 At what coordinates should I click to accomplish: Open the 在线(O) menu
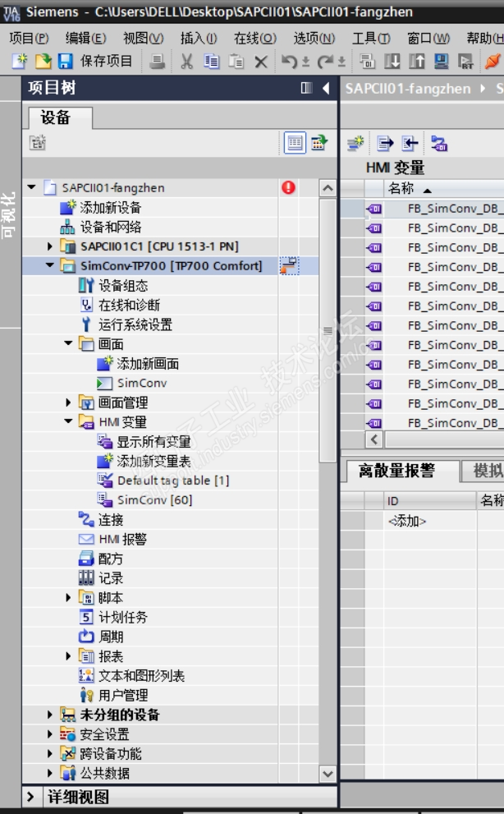click(x=254, y=38)
